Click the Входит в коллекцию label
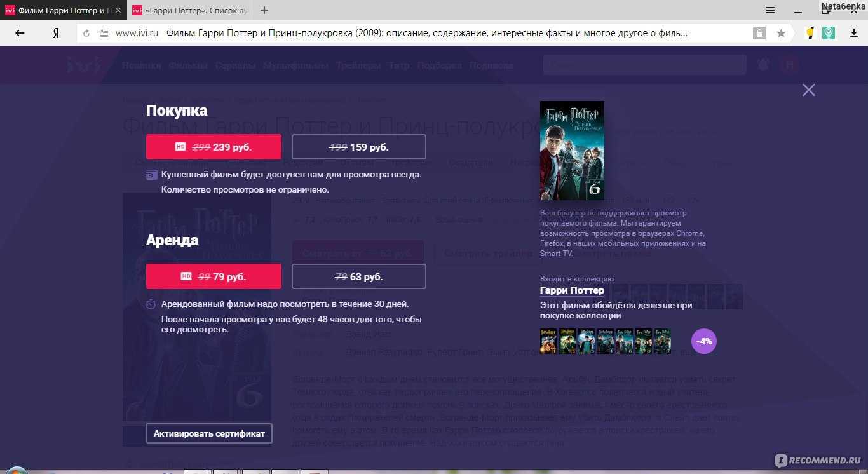 577,279
